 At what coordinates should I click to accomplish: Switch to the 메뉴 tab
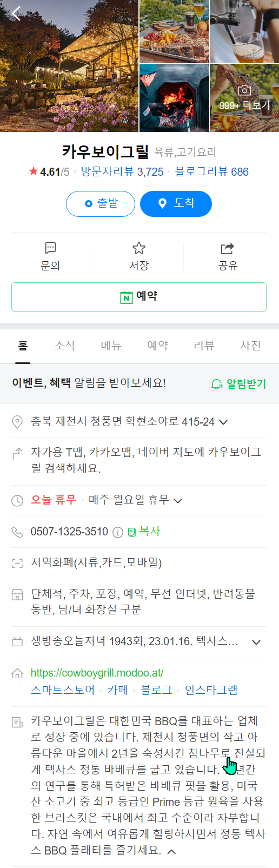[x=111, y=346]
